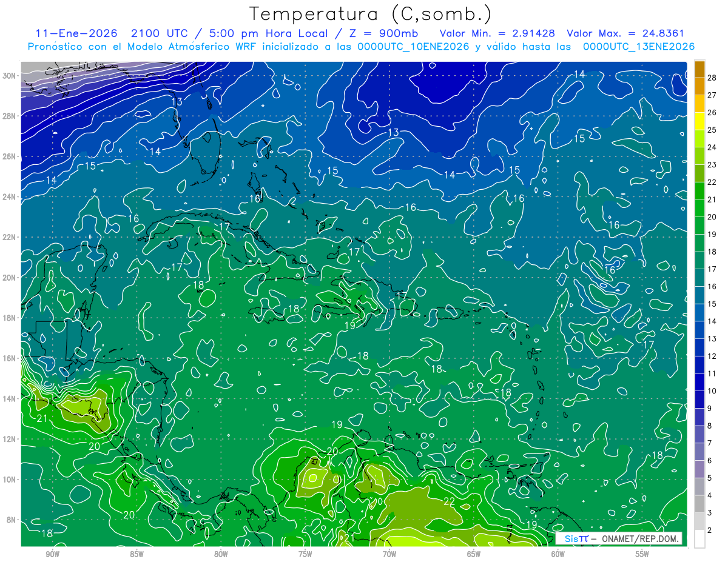Click latitude axis label "22N"
The image size is (728, 562).
click(x=10, y=237)
